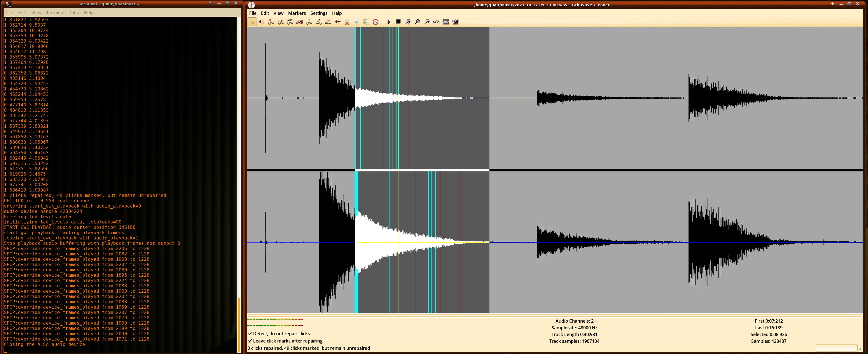Click the square-root waveform filter icon
Image resolution: width=868 pixels, height=354 pixels.
[290, 22]
